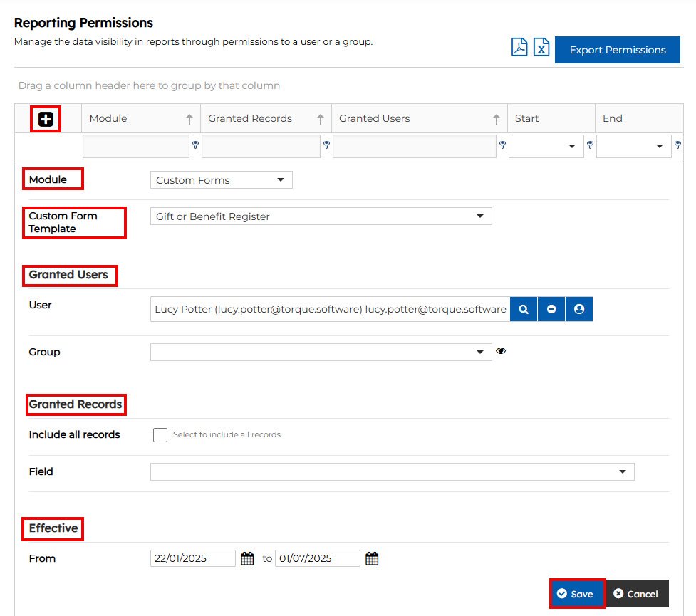Screen dimensions: 696x616
Task: Click the Export Permissions button
Action: point(617,50)
